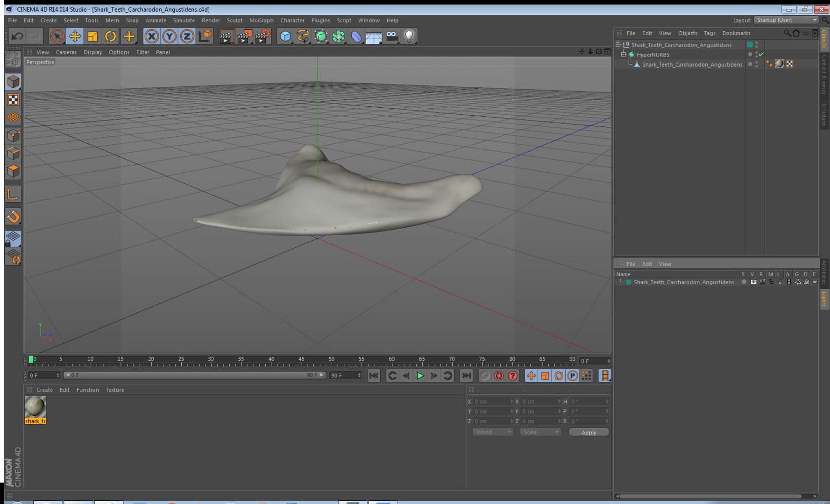This screenshot has height=504, width=830.
Task: Play the animation forwards
Action: click(420, 376)
